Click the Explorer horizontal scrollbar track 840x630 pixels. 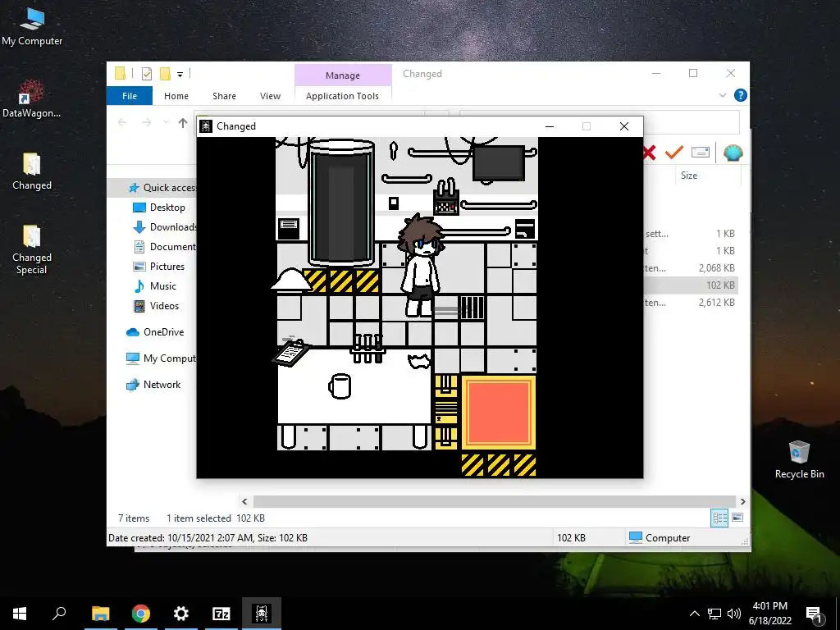pyautogui.click(x=493, y=501)
